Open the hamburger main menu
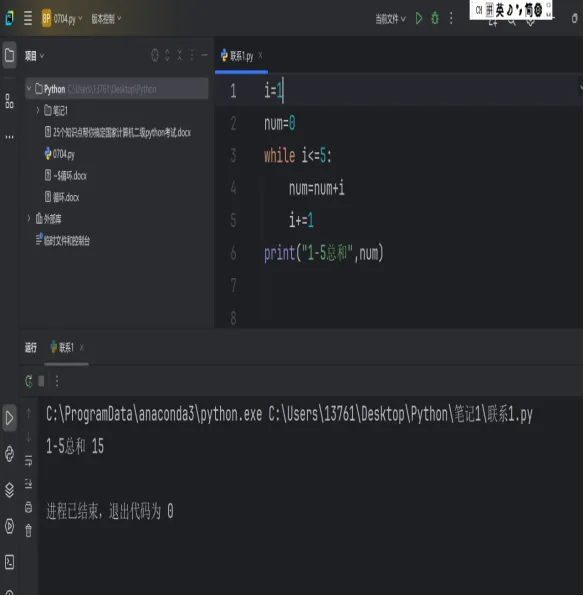This screenshot has width=584, height=596. (28, 18)
